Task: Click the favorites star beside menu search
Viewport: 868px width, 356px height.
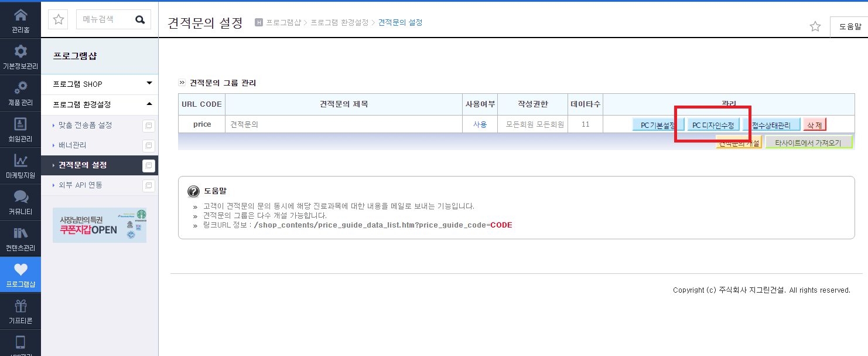Action: pyautogui.click(x=59, y=19)
